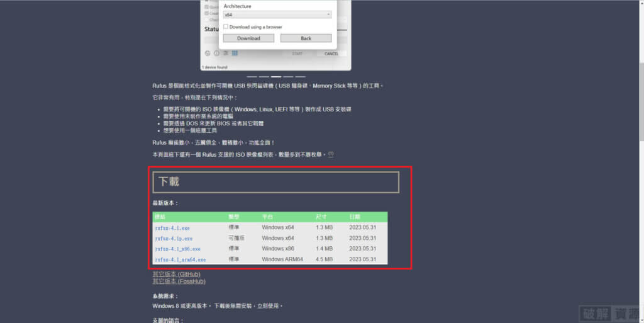Download rufus-4.1p.exe portable link
This screenshot has width=644, height=323.
174,239
